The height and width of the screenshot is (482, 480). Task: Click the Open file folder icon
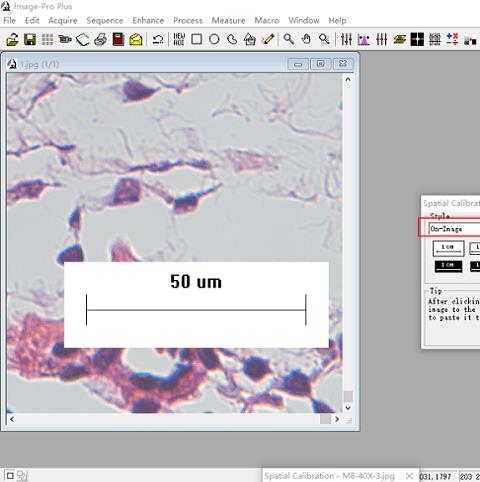12,40
